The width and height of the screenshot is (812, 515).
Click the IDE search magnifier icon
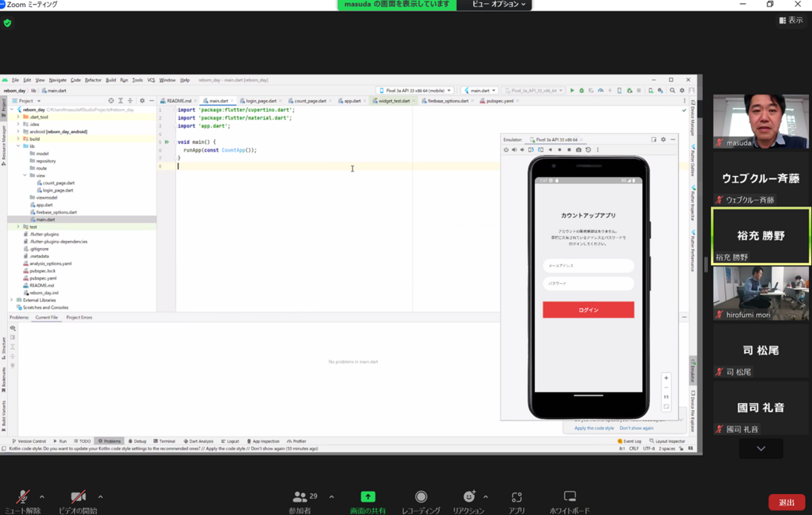click(x=672, y=90)
